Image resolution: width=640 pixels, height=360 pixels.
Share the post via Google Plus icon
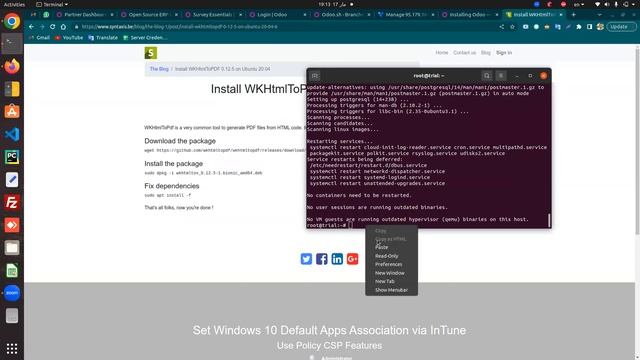tap(352, 259)
